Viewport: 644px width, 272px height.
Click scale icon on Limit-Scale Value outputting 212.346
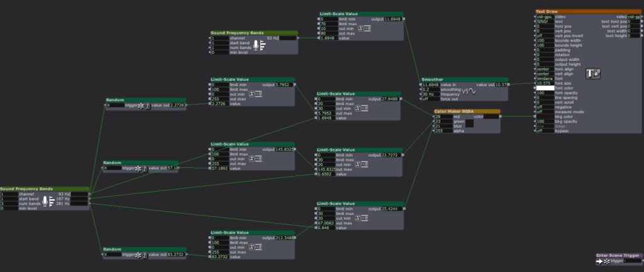click(x=256, y=248)
